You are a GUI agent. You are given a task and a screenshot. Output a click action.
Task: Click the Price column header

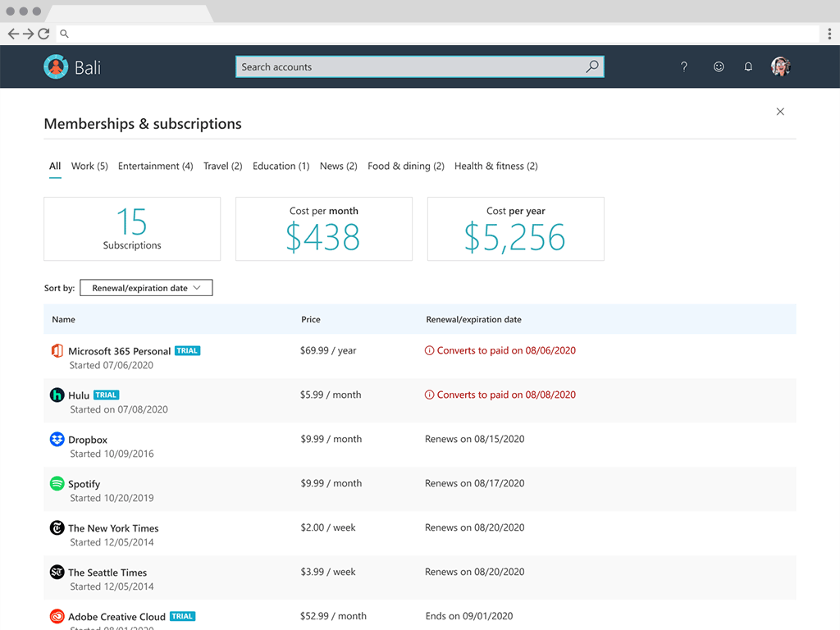[x=311, y=319]
